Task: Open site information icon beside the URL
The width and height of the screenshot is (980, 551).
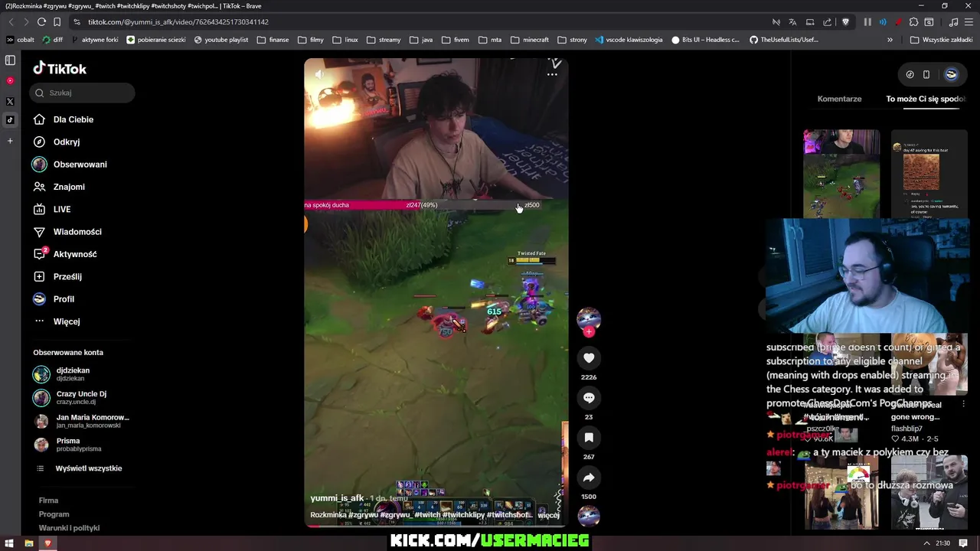Action: 77,22
